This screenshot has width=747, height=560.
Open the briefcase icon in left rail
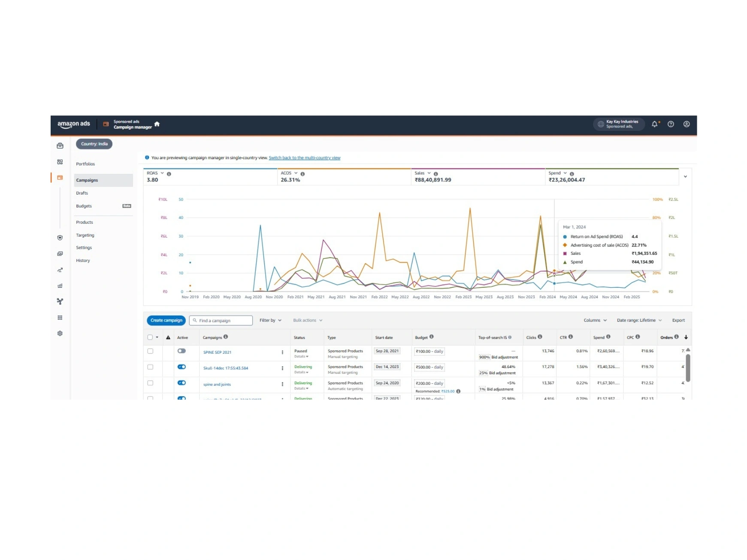pos(60,146)
